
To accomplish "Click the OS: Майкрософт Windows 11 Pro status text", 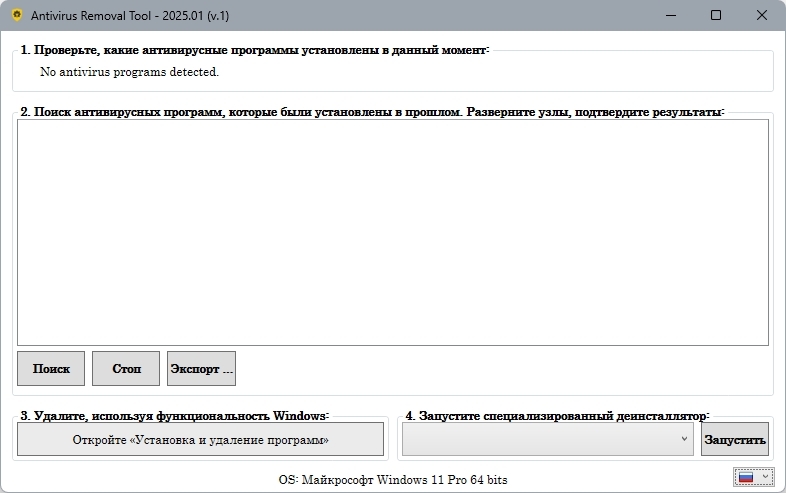I will (x=393, y=480).
